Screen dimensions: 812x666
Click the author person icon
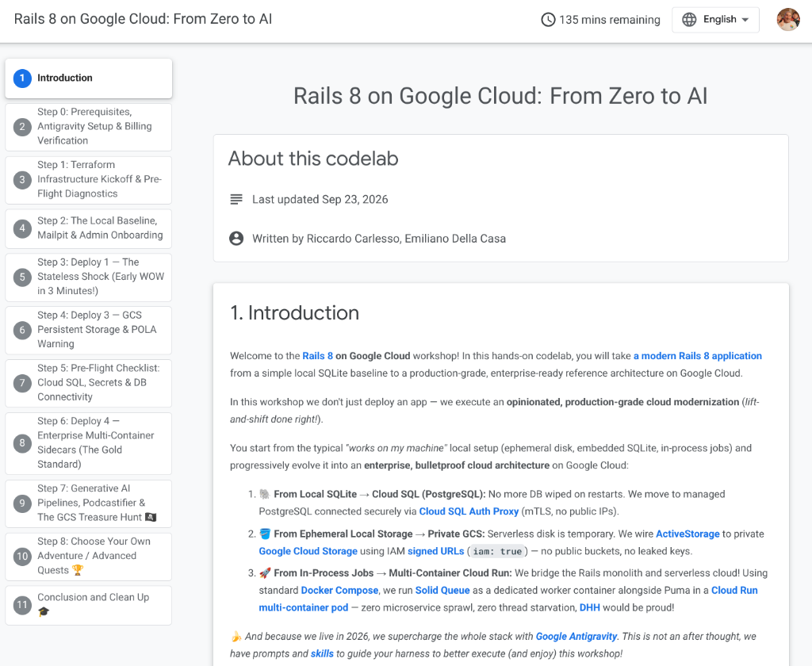236,238
